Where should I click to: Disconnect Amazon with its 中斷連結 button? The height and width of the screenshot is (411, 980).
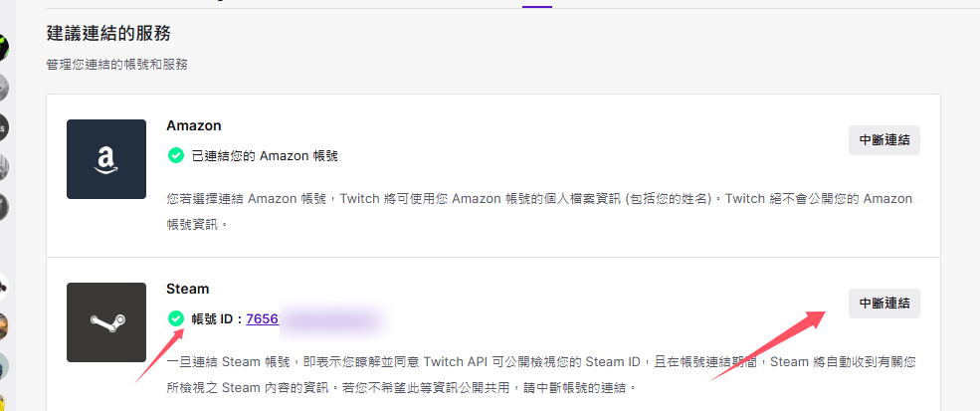[883, 140]
